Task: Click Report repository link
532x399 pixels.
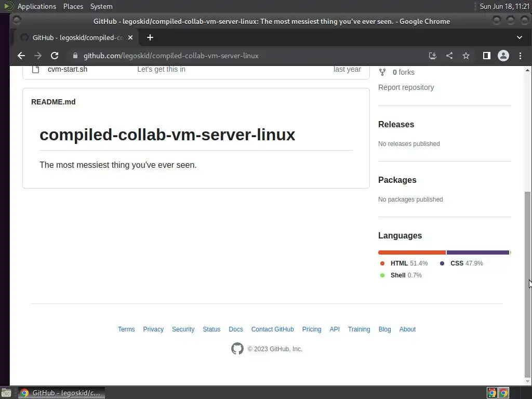Action: (406, 87)
